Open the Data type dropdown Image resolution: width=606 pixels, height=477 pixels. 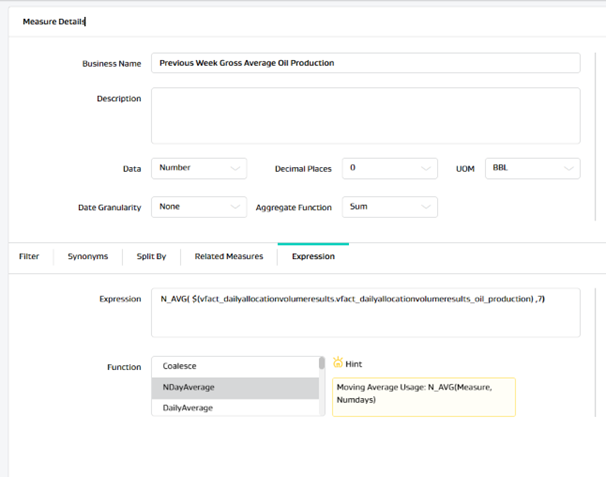(199, 168)
